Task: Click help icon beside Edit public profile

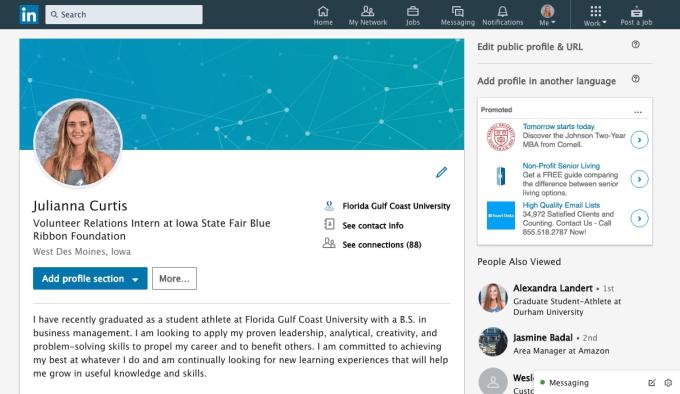Action: pos(635,44)
